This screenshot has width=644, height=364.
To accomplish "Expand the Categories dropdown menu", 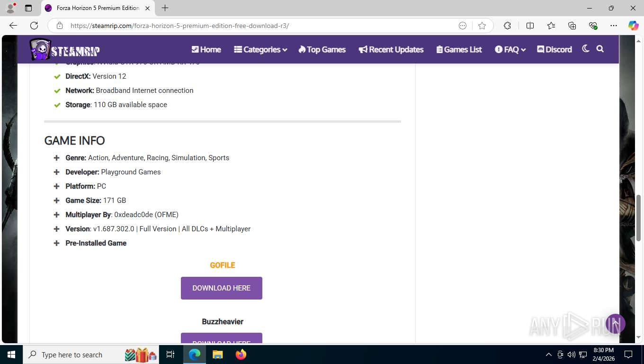I will tap(260, 49).
